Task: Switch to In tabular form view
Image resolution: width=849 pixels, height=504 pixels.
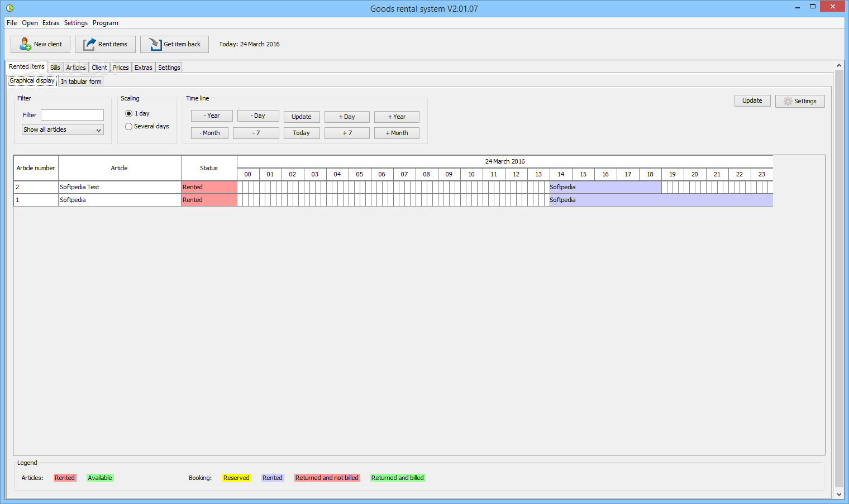Action: pos(81,81)
